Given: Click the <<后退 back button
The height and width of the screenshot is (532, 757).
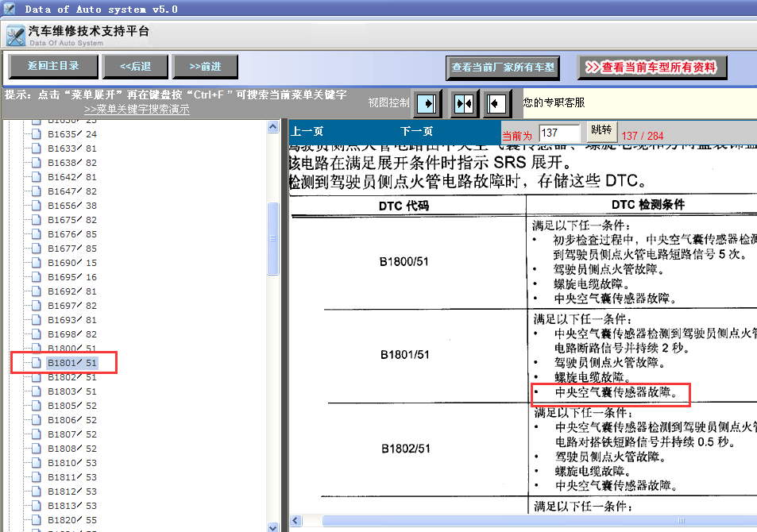Looking at the screenshot, I should coord(135,66).
